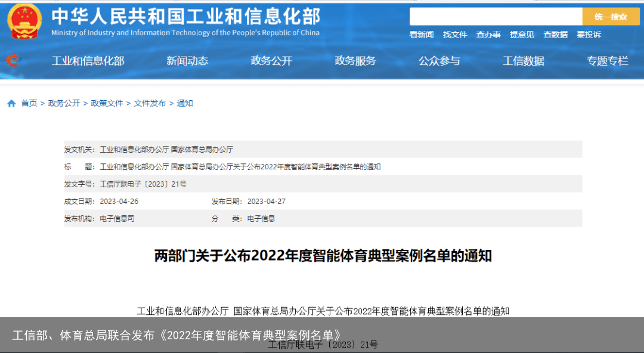
Task: Click document number 工信厅联电子〔2023〕21号 in metadata table
Action: point(143,184)
